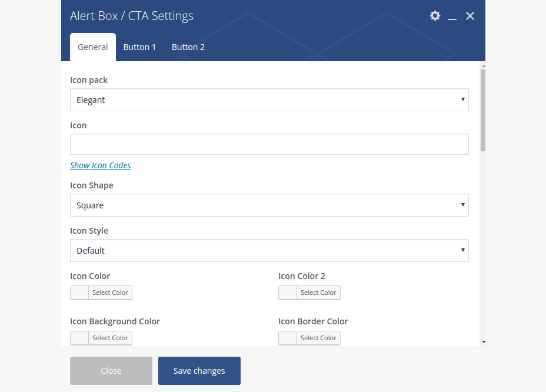Image resolution: width=546 pixels, height=392 pixels.
Task: Open the Icon Color 2 picker
Action: (x=318, y=293)
